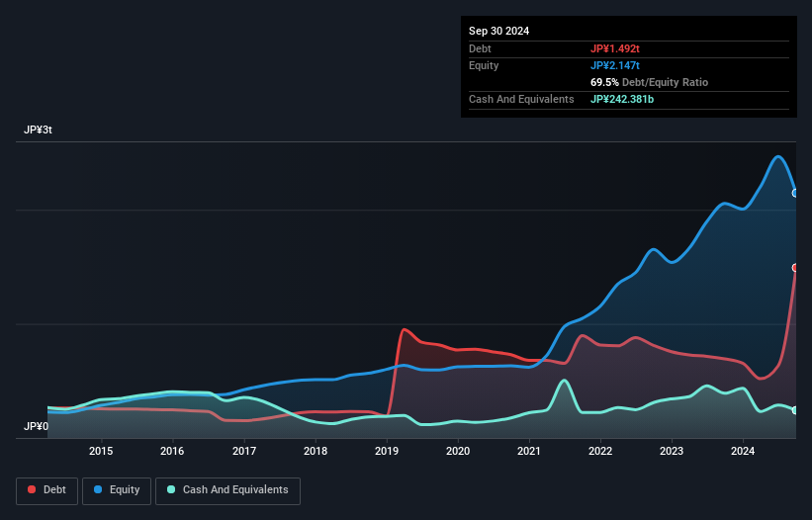Click the 69.5% Debt/Equity Ratio text
The height and width of the screenshot is (520, 812).
point(649,82)
